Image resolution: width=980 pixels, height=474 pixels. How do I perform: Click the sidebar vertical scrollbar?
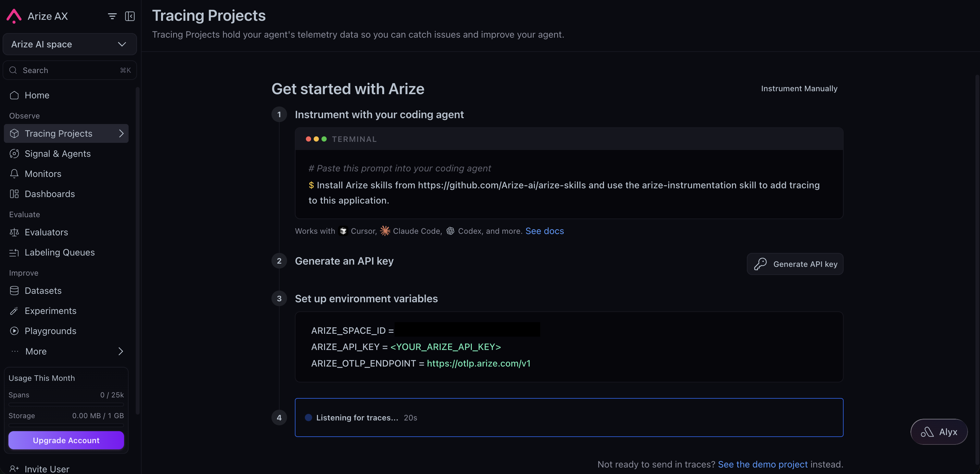click(x=138, y=251)
